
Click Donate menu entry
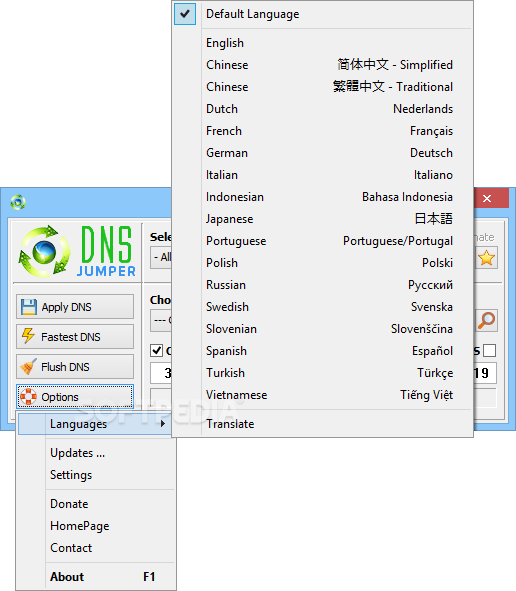(x=96, y=504)
